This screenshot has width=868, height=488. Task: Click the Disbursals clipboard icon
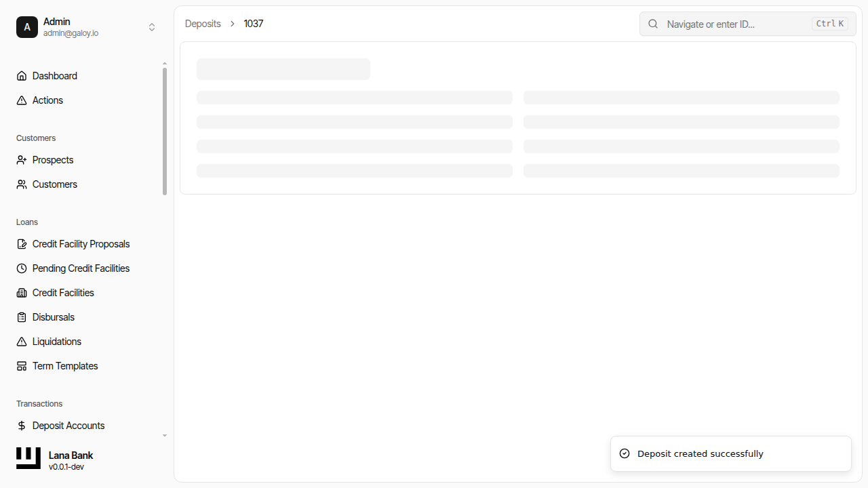coord(22,317)
